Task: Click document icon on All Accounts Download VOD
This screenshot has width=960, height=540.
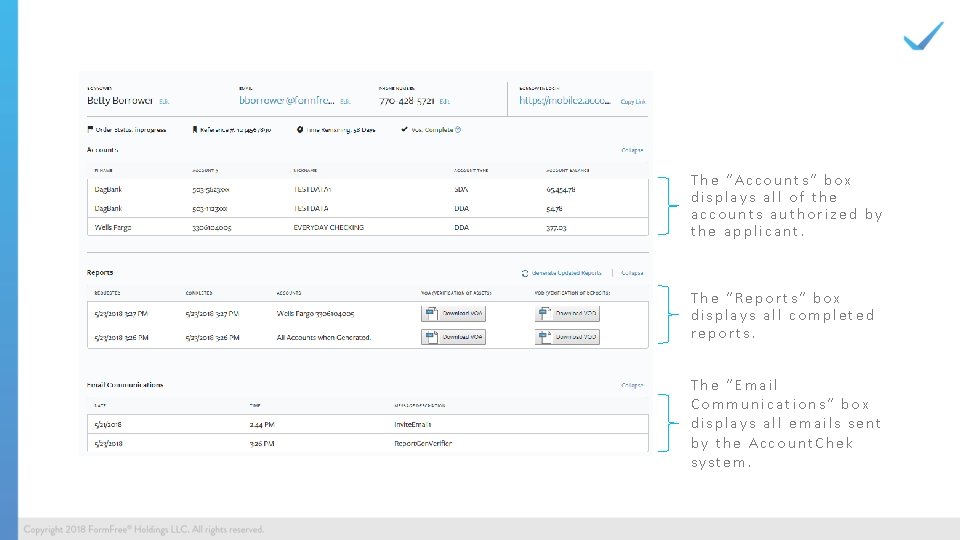Action: tap(544, 337)
